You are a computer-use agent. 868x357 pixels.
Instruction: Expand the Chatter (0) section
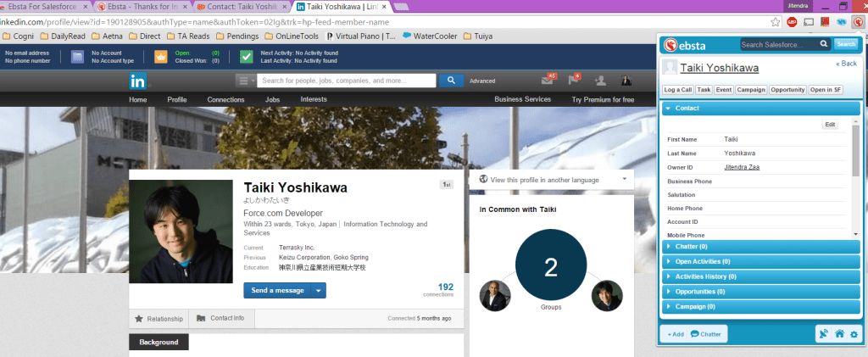(x=760, y=246)
